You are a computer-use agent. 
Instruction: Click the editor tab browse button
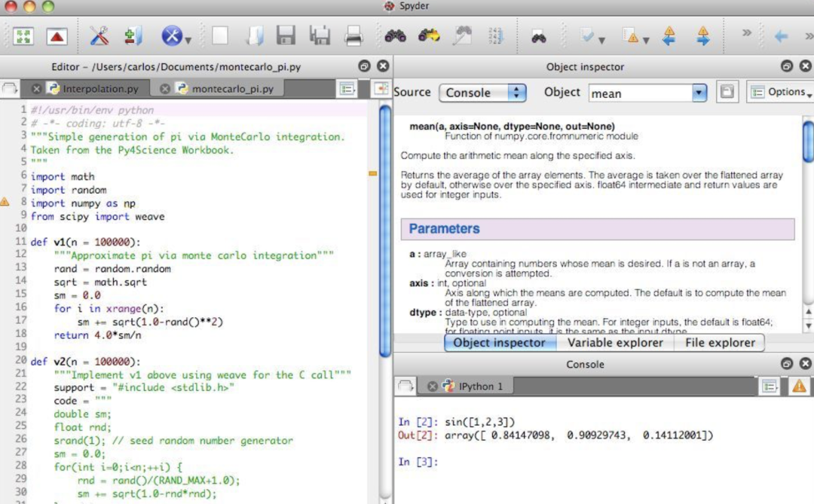pyautogui.click(x=9, y=88)
